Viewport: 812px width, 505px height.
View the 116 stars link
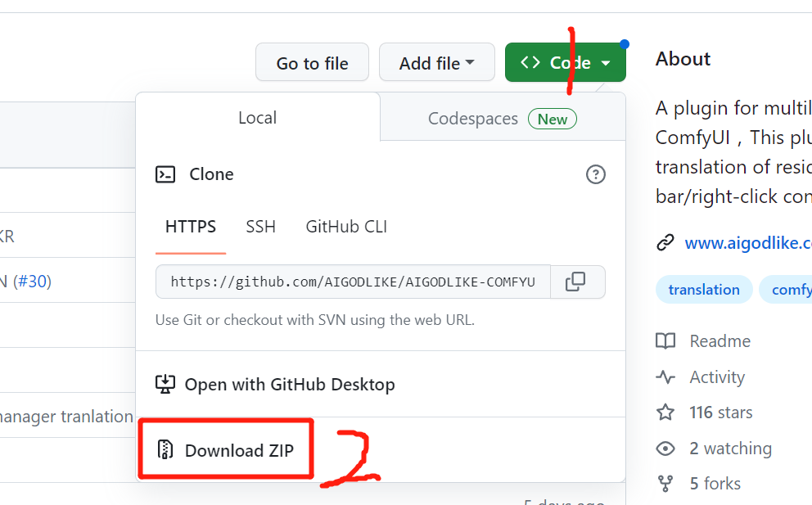(721, 413)
